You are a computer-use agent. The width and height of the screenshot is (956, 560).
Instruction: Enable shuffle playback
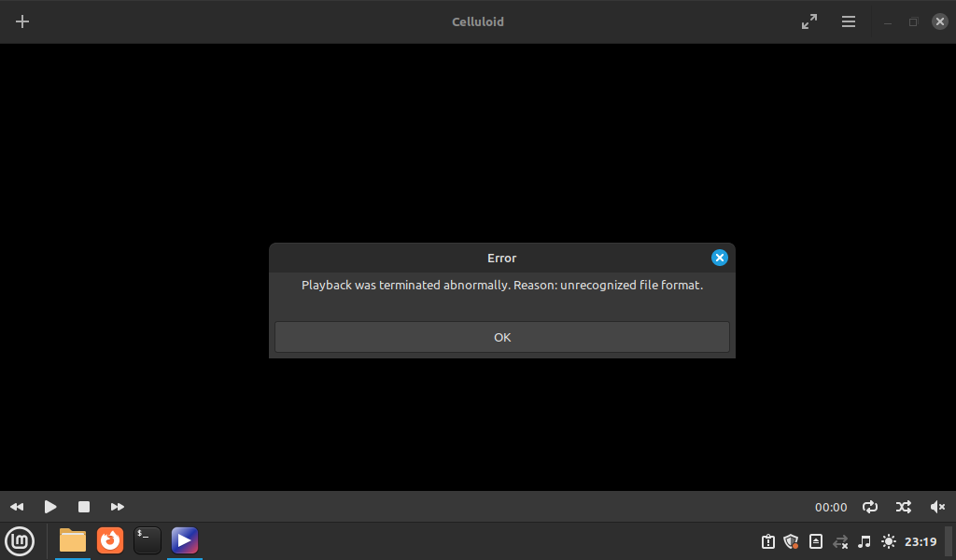[903, 507]
